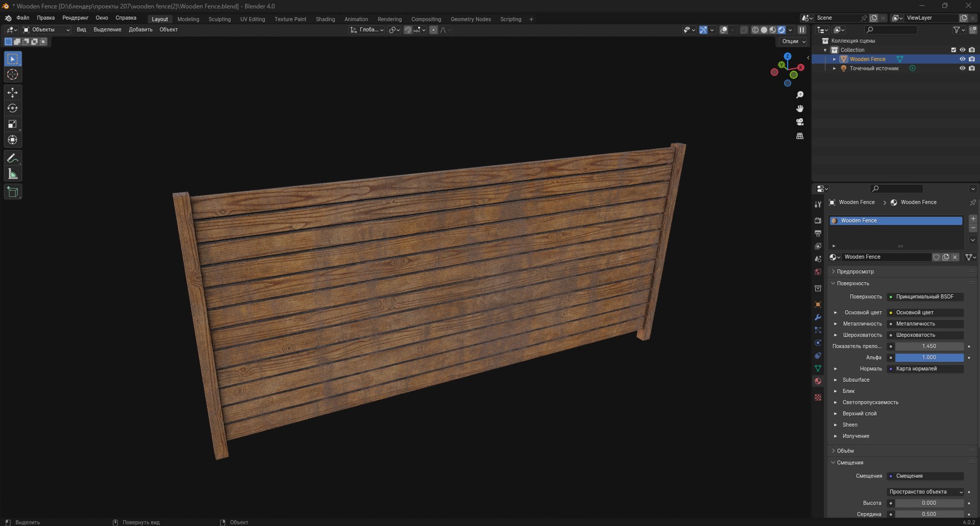Select the Add Cube tool

pyautogui.click(x=13, y=192)
